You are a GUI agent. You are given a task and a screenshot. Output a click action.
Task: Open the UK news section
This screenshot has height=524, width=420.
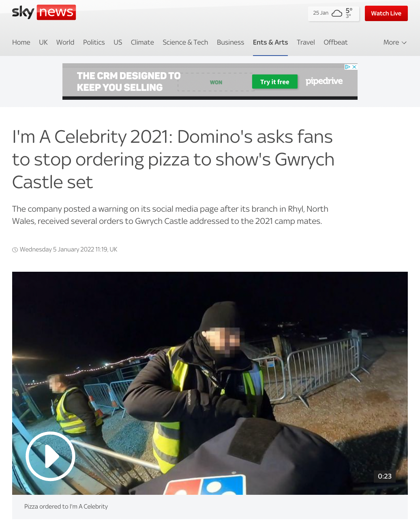(x=43, y=42)
